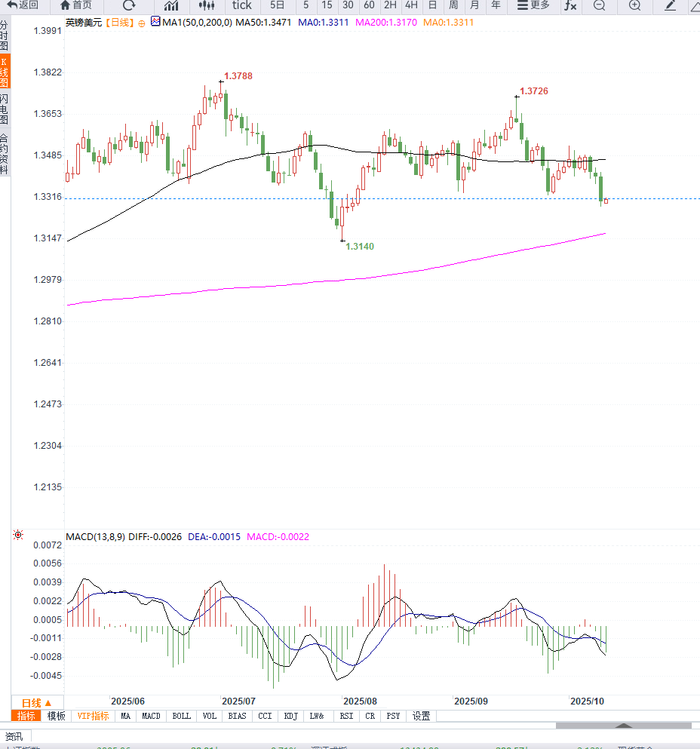Go to 首页 home
Image resolution: width=700 pixels, height=749 pixels.
click(76, 5)
